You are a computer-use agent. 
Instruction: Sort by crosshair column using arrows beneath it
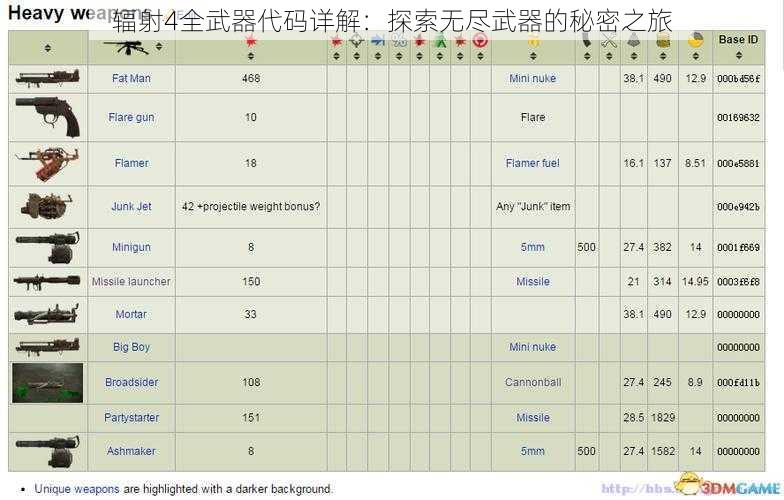coord(356,56)
